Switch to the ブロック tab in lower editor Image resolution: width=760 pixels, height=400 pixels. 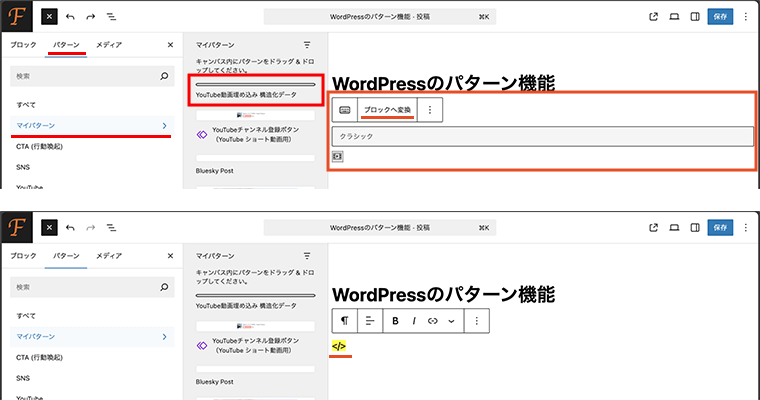click(x=23, y=256)
